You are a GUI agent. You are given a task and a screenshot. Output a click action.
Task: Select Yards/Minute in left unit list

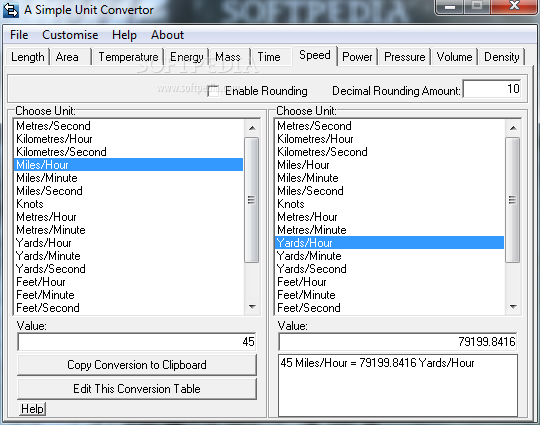coord(128,256)
